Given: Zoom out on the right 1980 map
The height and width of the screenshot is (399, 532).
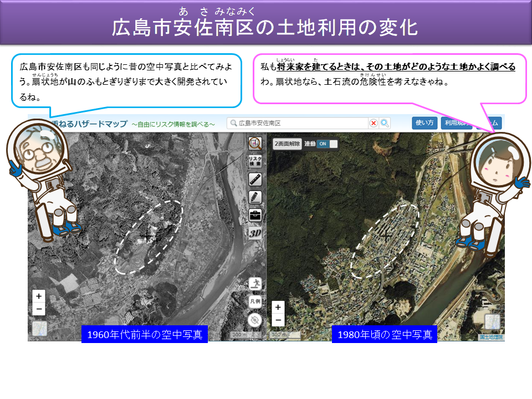Looking at the screenshot, I should [278, 320].
